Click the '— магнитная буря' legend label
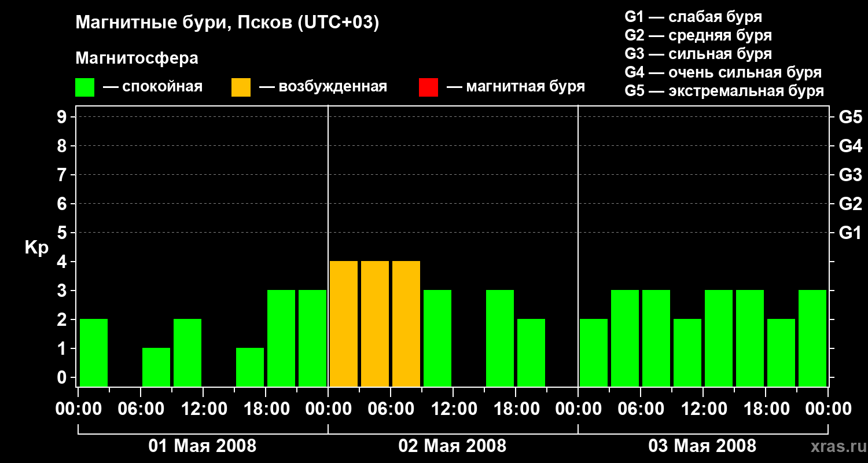This screenshot has height=463, width=868. 516,87
